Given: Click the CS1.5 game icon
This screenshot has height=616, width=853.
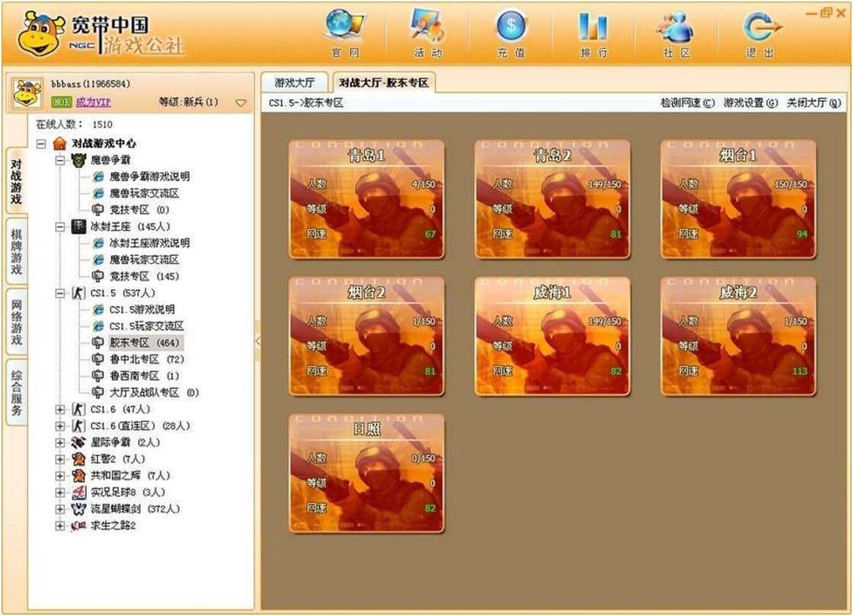Looking at the screenshot, I should [x=79, y=293].
